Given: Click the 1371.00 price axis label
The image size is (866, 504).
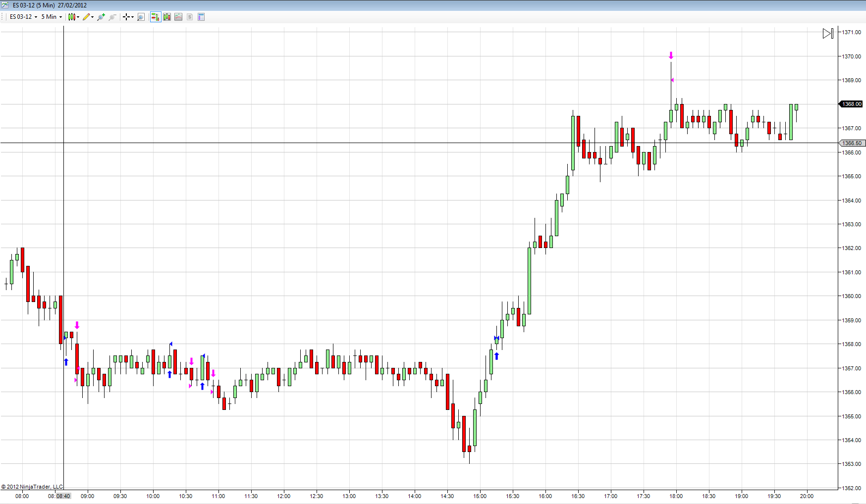Looking at the screenshot, I should tap(852, 32).
